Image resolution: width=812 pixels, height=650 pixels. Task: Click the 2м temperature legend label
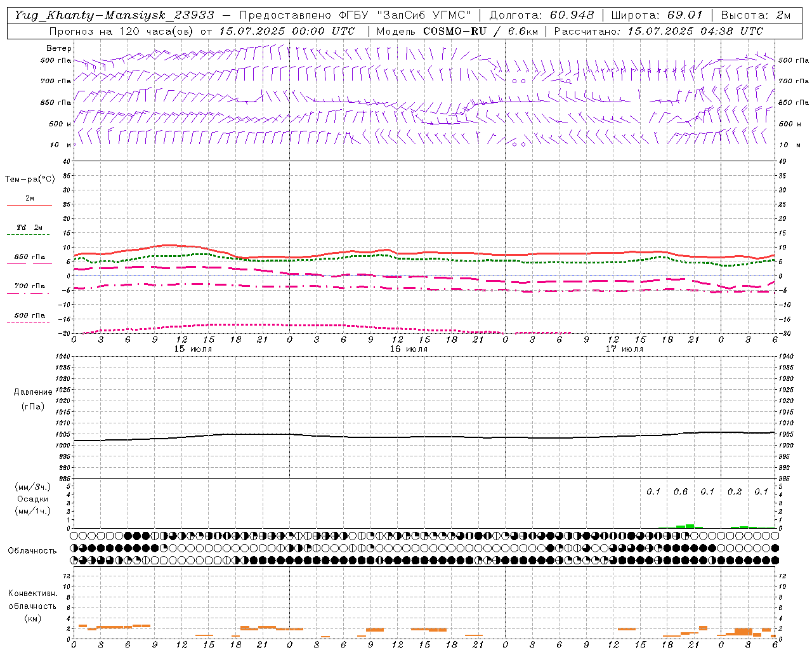[x=30, y=199]
